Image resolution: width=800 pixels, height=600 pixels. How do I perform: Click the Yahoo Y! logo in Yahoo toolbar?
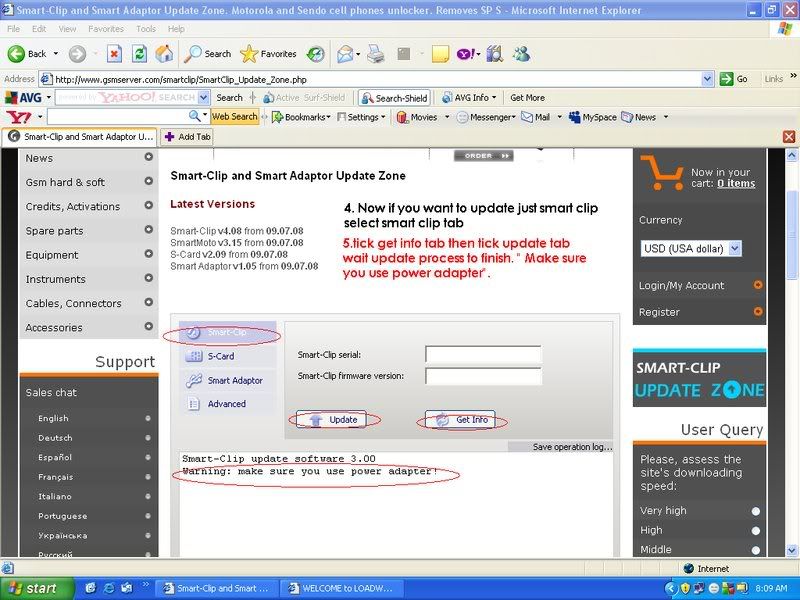[x=19, y=117]
